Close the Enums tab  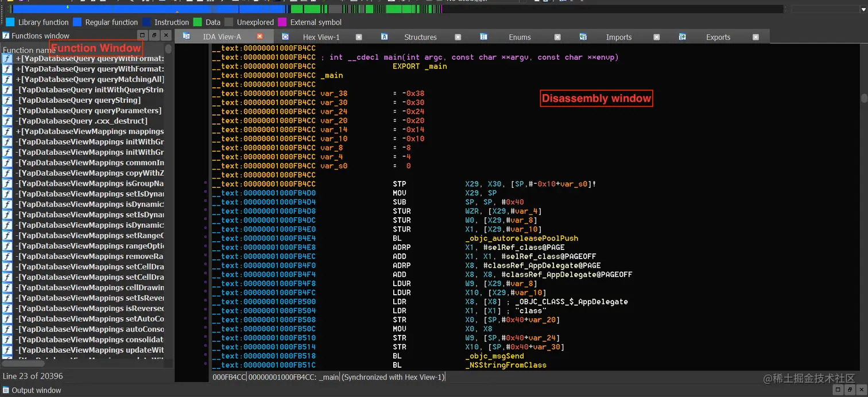pos(557,37)
